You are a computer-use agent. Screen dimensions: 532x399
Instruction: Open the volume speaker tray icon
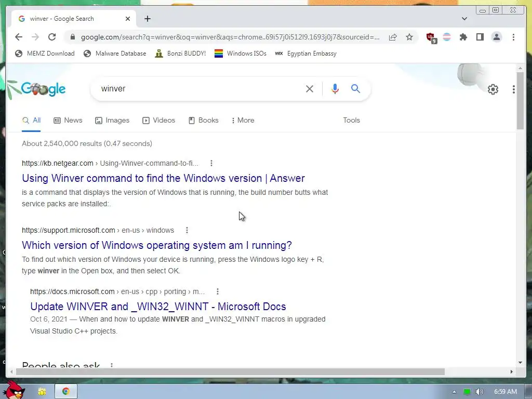479,392
